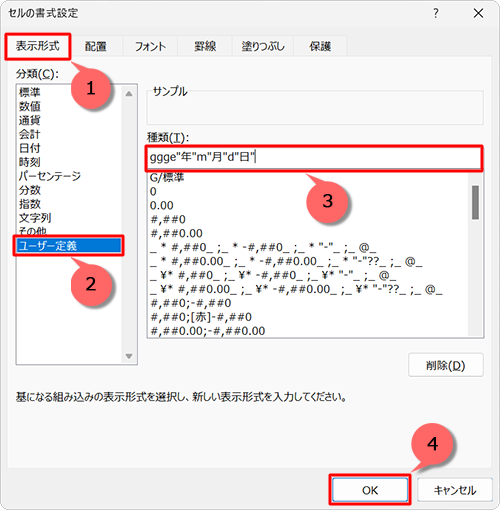Click the キャンセル button

(455, 490)
